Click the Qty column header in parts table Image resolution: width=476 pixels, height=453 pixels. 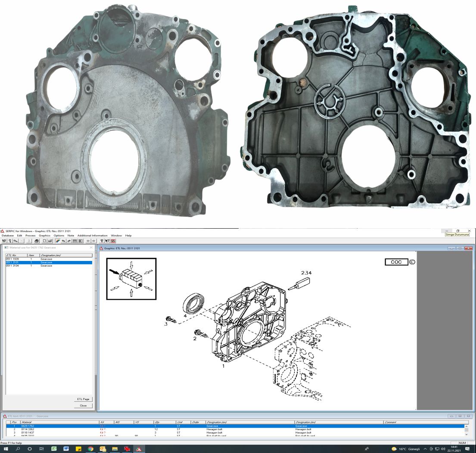[x=165, y=422]
